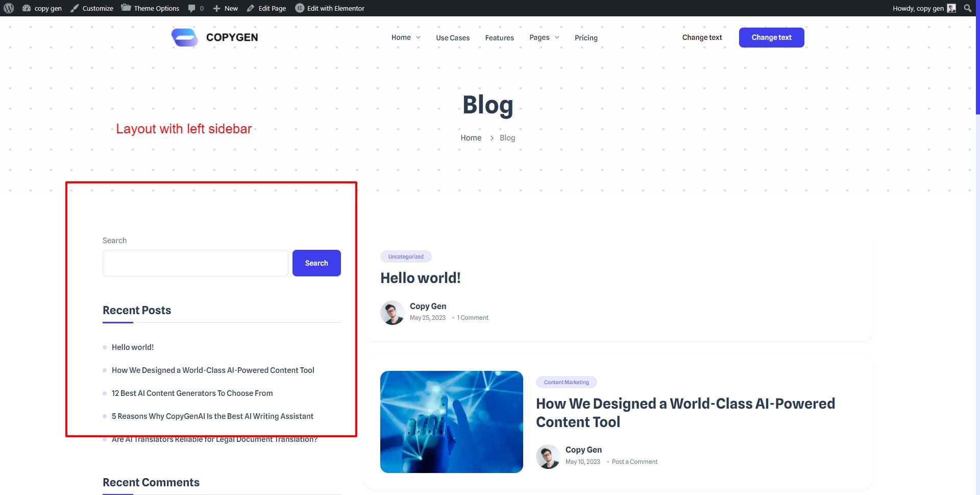Expand the Home menu dropdown chevron

tap(419, 37)
